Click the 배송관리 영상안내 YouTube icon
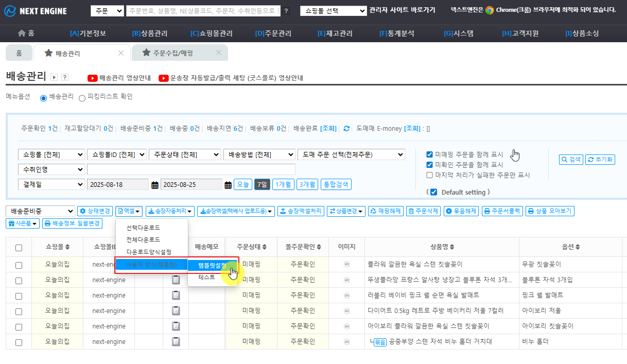 (x=93, y=78)
